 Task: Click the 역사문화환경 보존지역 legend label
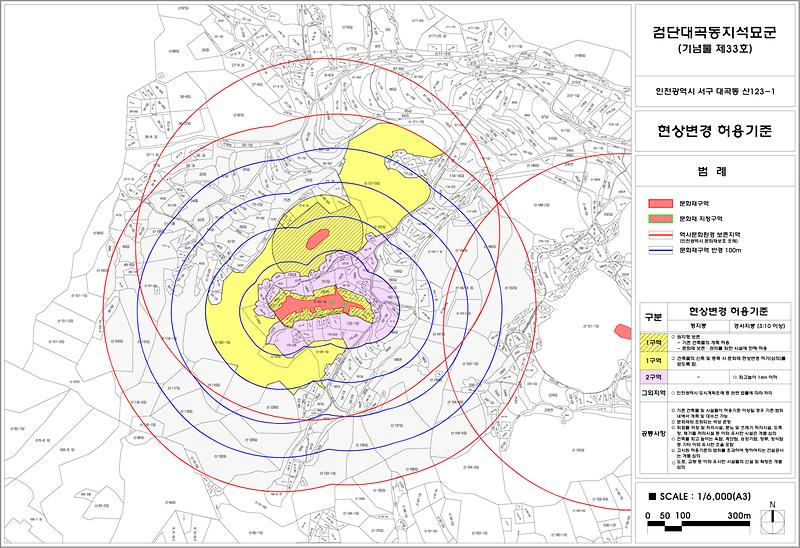[709, 235]
